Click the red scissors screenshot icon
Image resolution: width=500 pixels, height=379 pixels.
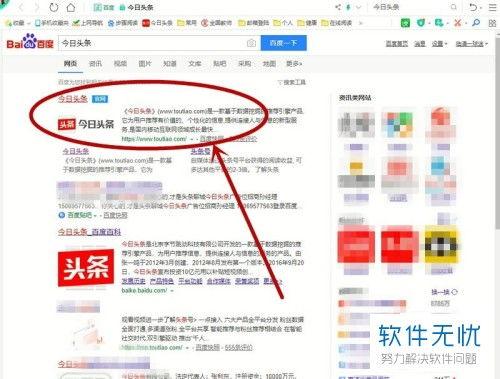tap(458, 23)
